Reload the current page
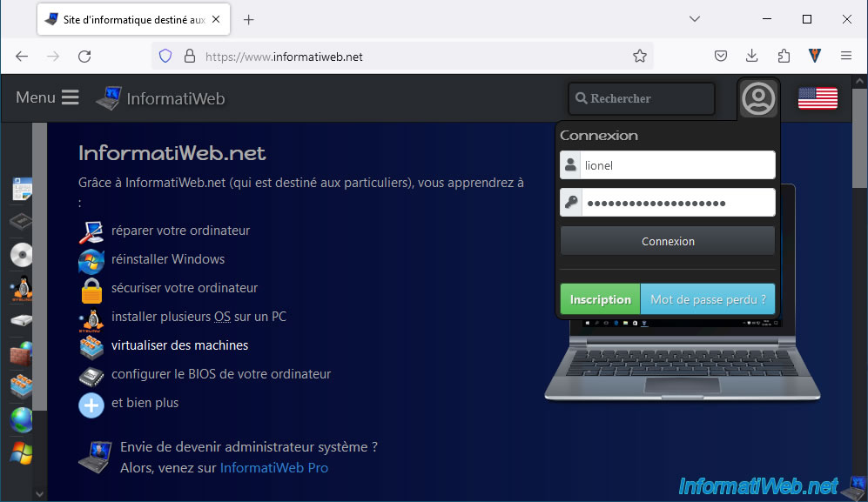Viewport: 868px width, 502px height. [84, 56]
